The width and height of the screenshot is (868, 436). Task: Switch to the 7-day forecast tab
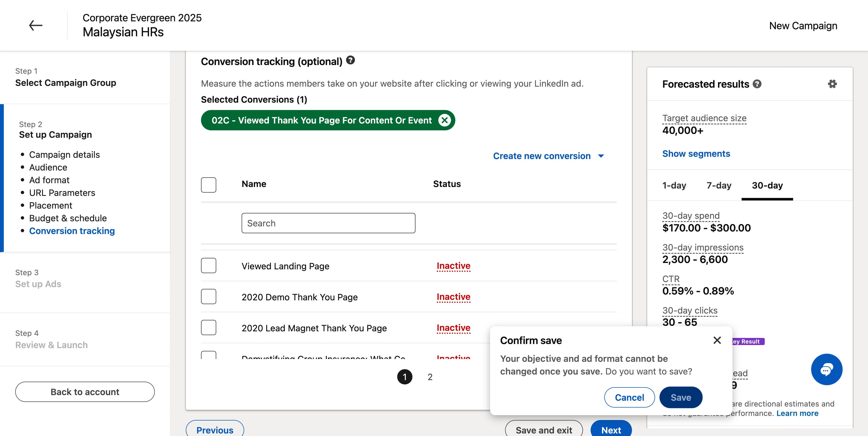[x=719, y=185]
